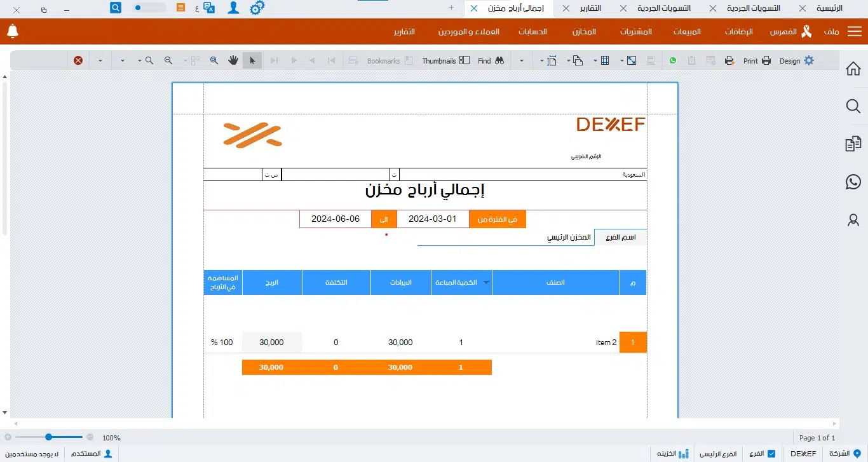This screenshot has width=868, height=462.
Task: Open the dropdown next to Find
Action: point(520,60)
